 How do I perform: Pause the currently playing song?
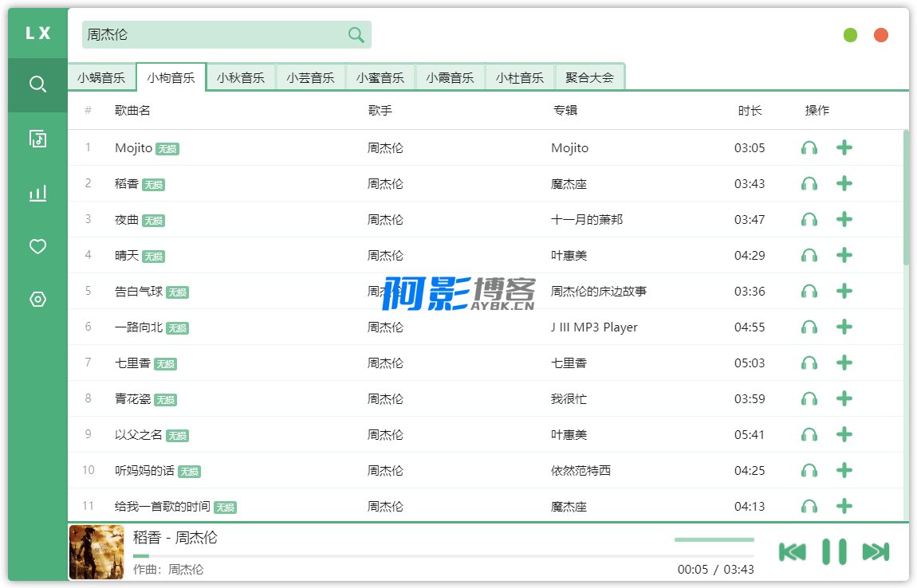(834, 551)
